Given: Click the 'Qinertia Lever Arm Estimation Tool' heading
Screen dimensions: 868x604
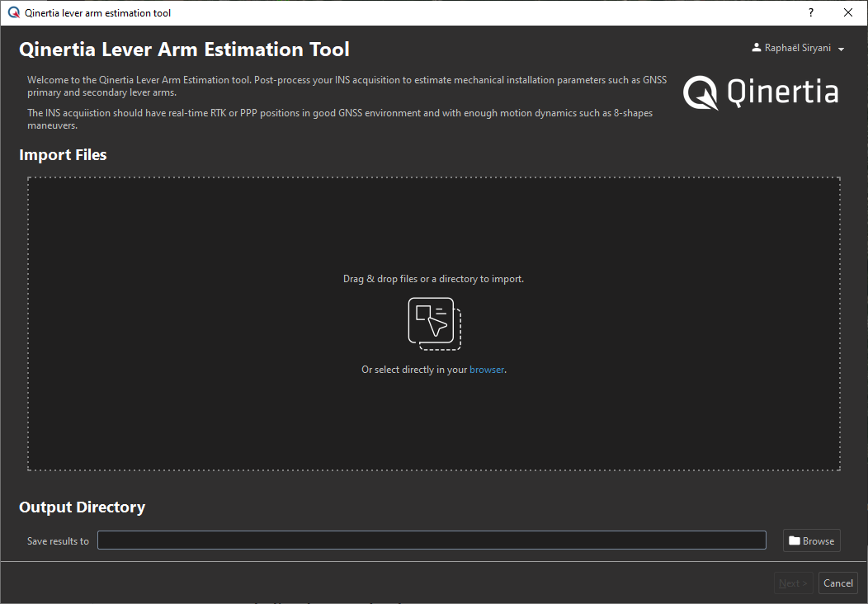Looking at the screenshot, I should (x=184, y=50).
